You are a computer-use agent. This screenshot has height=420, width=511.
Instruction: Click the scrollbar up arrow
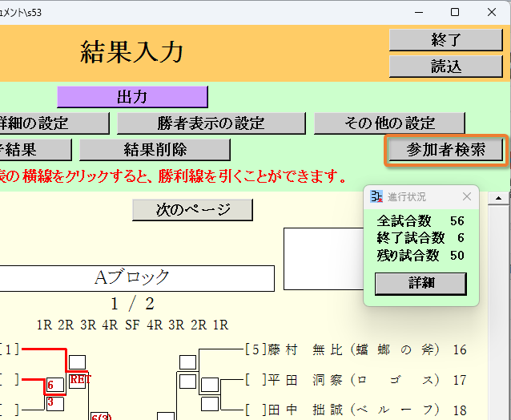coord(498,198)
